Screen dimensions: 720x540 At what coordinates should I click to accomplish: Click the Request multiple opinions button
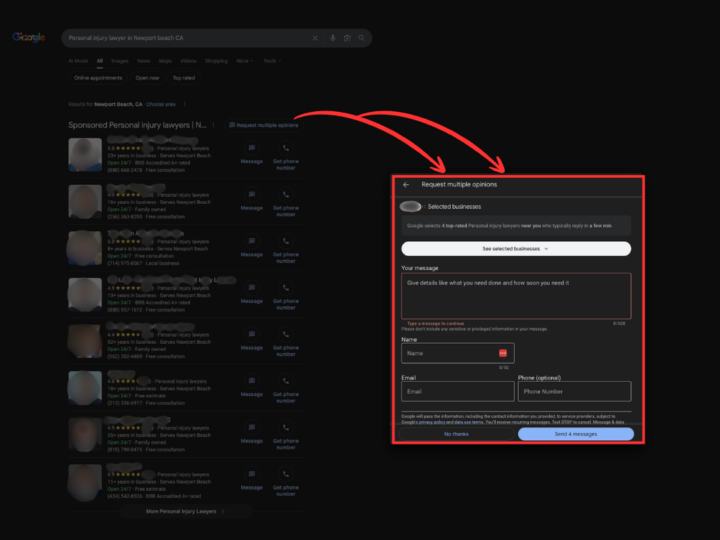coord(264,125)
